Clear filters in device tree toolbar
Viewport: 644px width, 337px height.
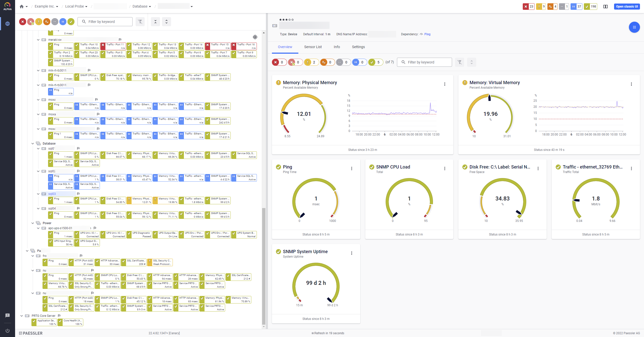140,22
